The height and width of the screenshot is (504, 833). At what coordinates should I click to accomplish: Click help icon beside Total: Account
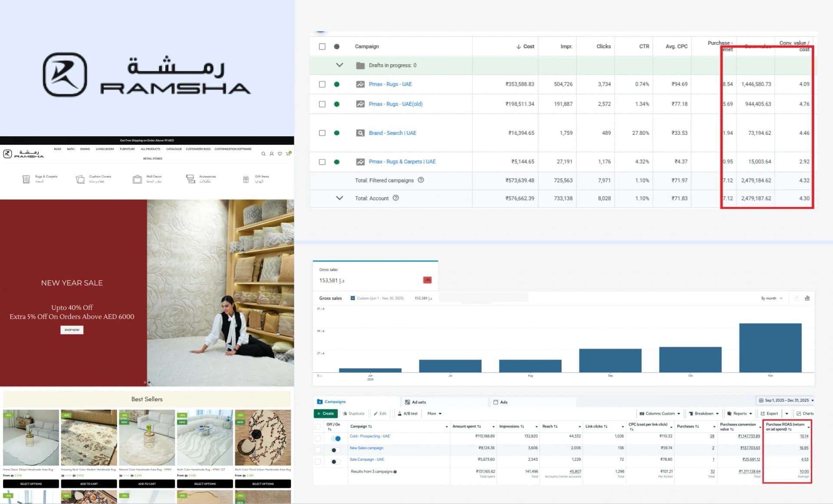(x=396, y=198)
